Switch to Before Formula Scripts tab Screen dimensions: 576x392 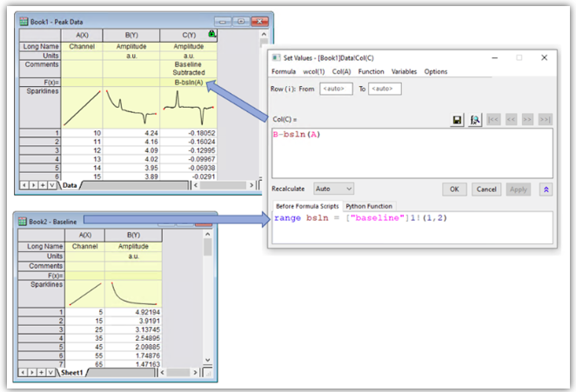pos(307,206)
